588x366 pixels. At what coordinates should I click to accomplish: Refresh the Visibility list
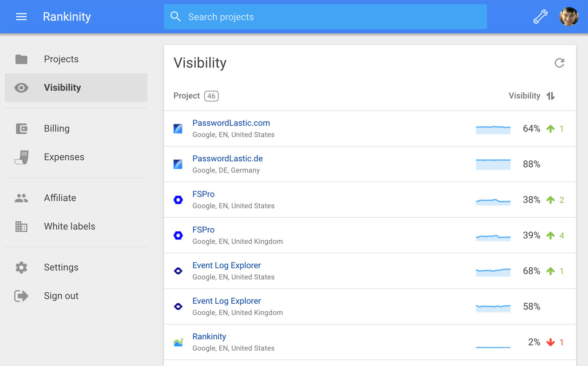(x=559, y=63)
